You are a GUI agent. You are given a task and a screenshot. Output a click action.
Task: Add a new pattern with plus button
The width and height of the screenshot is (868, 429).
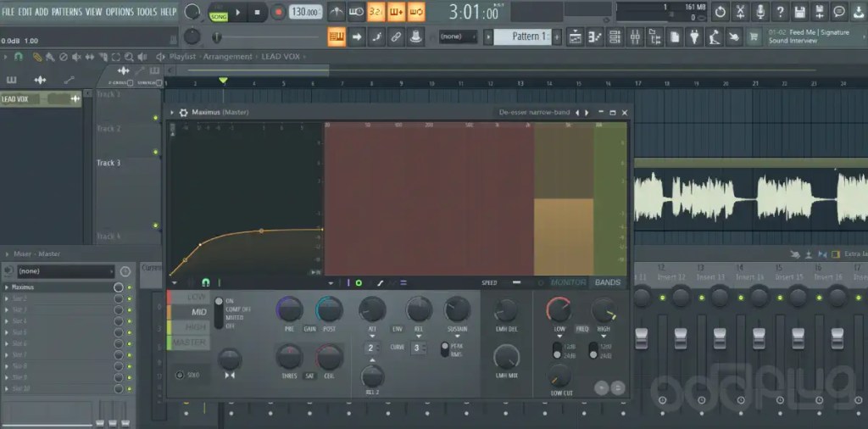(557, 37)
